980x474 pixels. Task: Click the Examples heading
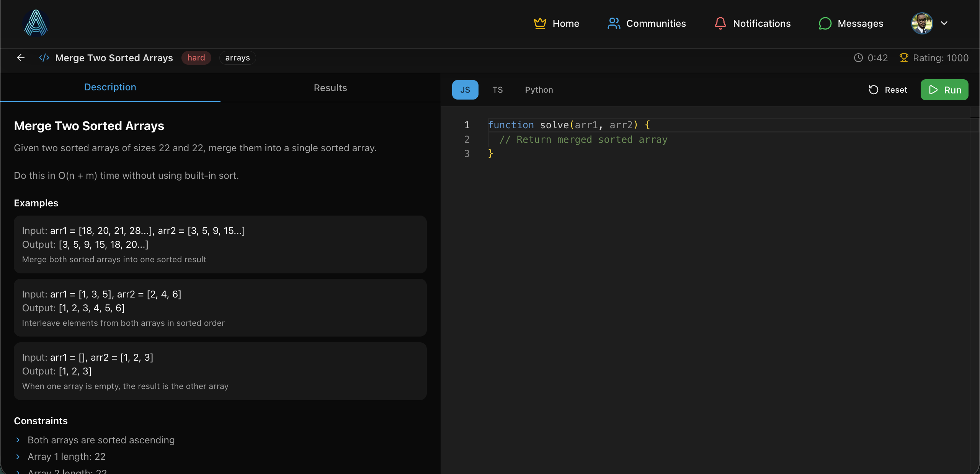(36, 203)
